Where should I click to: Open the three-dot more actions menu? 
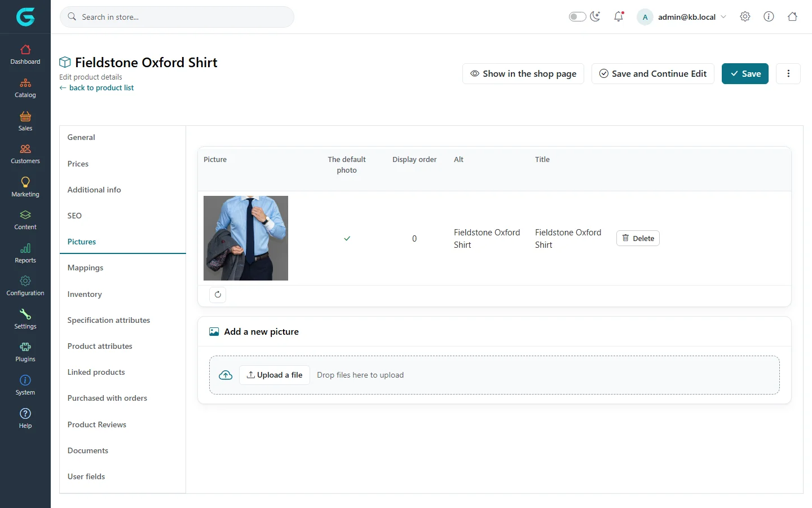tap(788, 73)
